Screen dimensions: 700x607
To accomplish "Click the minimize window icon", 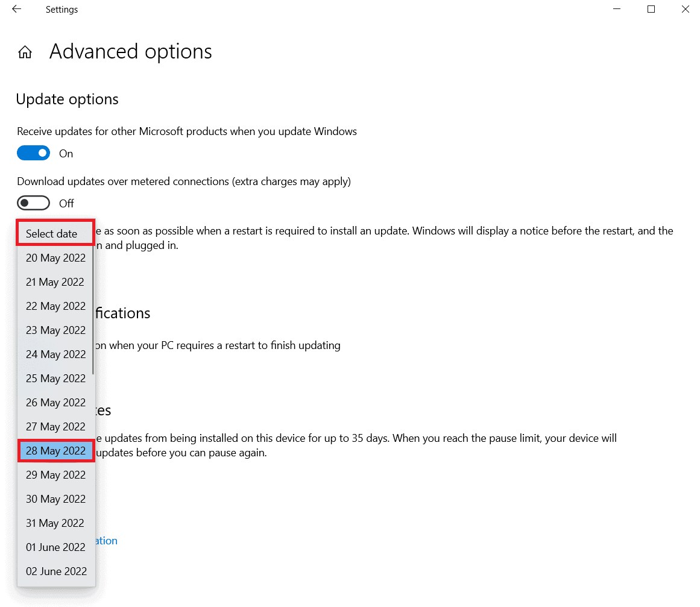I will [616, 9].
